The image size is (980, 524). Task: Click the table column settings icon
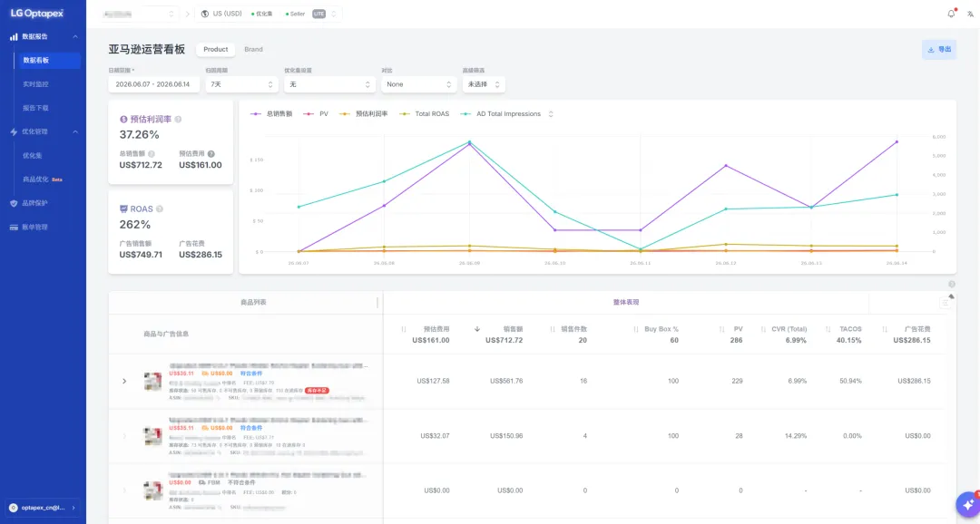[945, 303]
